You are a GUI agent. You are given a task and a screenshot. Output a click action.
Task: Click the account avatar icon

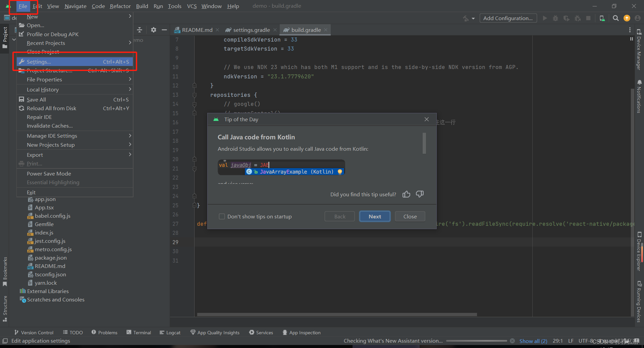coord(637,18)
